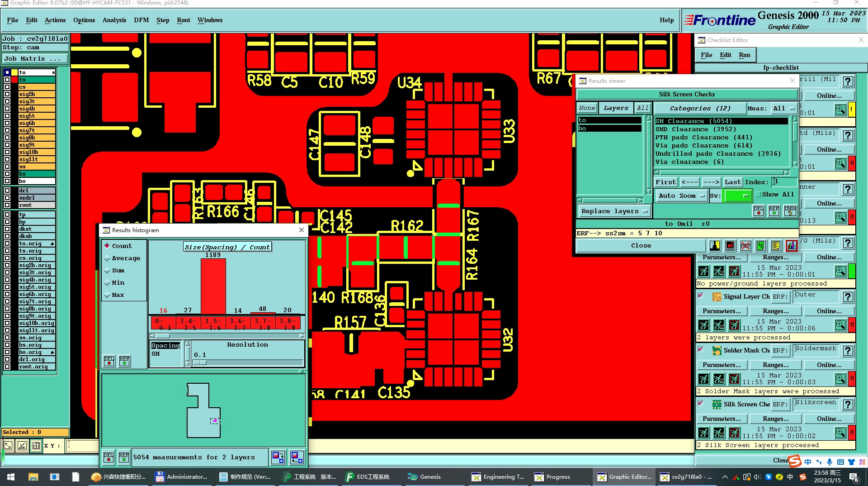Click Ranges button under Solder Mask check
This screenshot has width=868, height=486.
[775, 365]
